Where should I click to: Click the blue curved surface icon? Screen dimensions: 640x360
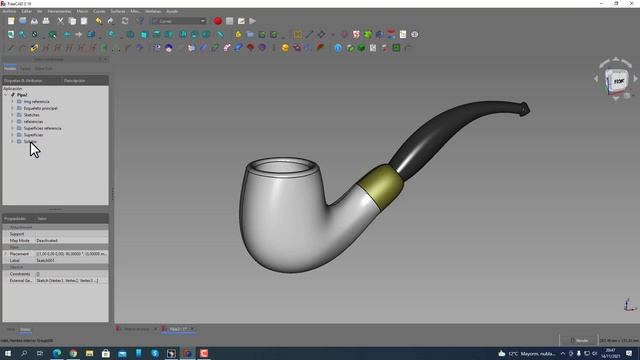[x=239, y=48]
